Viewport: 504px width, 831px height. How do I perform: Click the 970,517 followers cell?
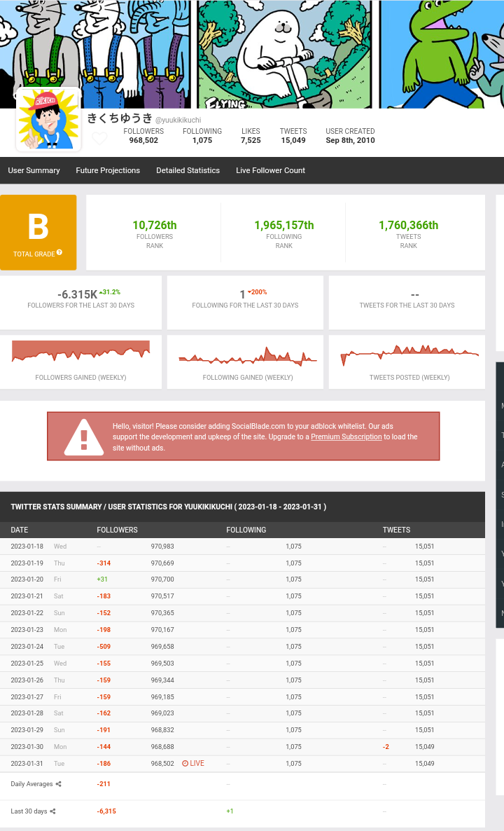tap(162, 596)
